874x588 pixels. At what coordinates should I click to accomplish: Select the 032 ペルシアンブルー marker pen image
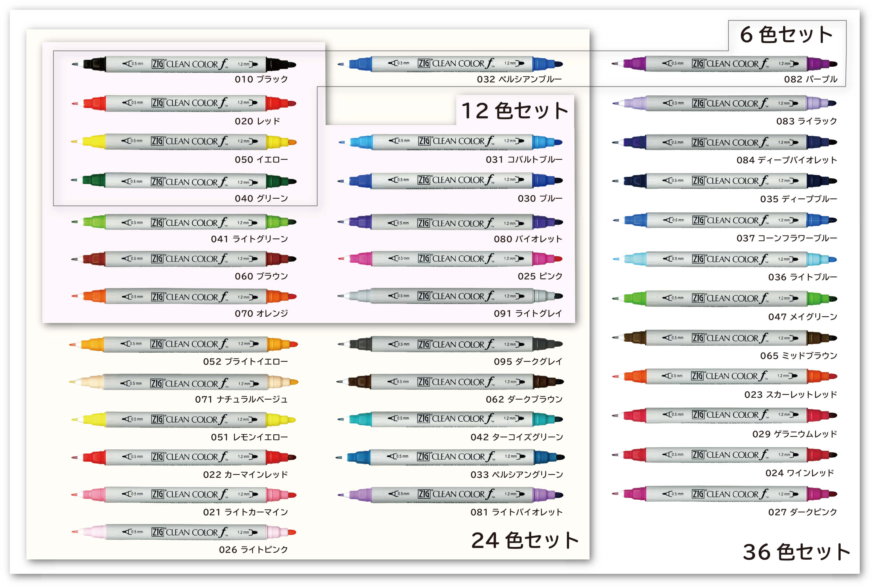pyautogui.click(x=450, y=64)
